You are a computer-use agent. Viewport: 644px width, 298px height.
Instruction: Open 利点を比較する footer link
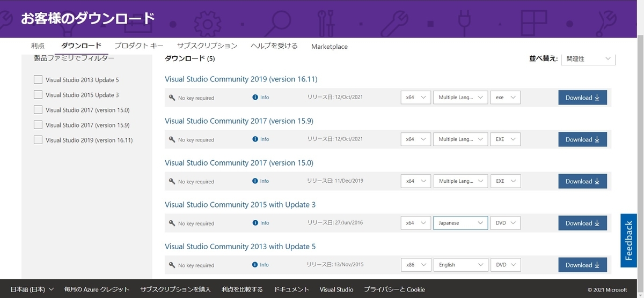click(242, 289)
